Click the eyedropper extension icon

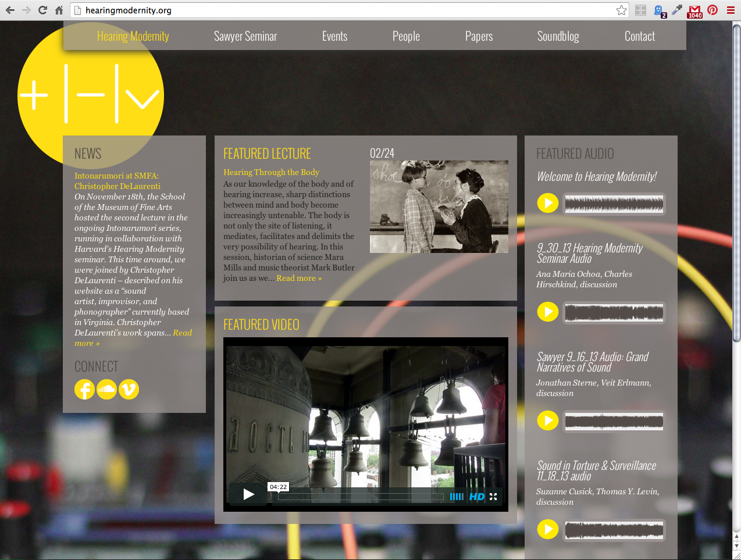(x=677, y=10)
